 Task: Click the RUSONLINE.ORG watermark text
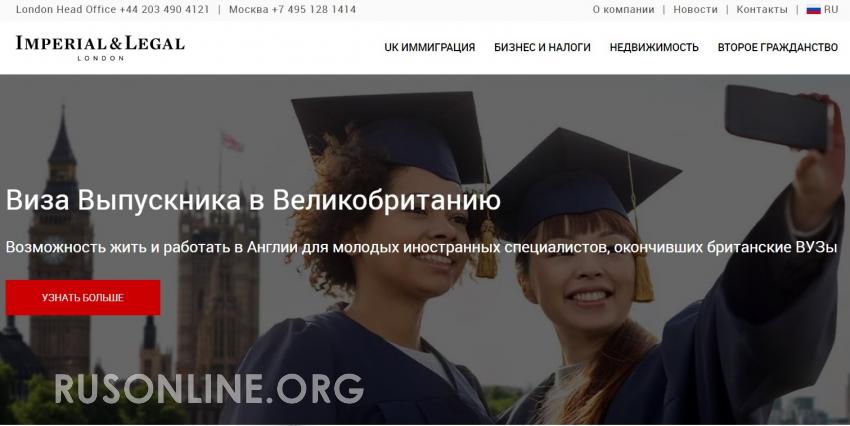tap(209, 389)
